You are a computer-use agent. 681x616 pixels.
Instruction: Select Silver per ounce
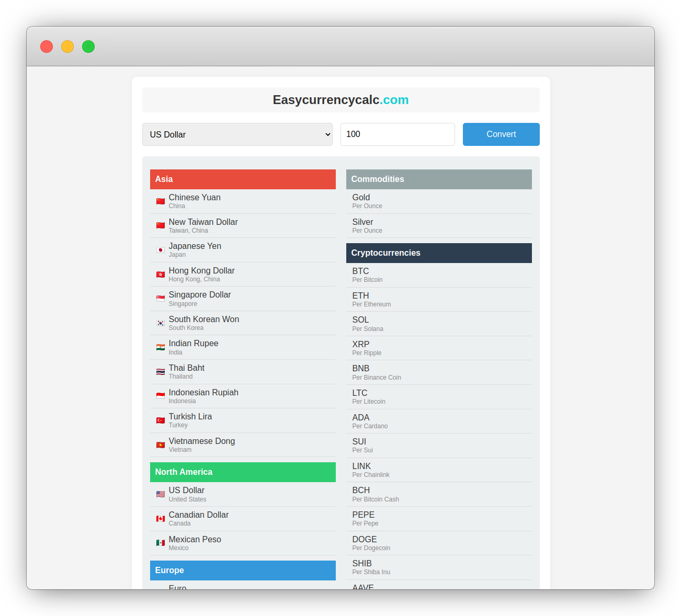click(x=439, y=226)
